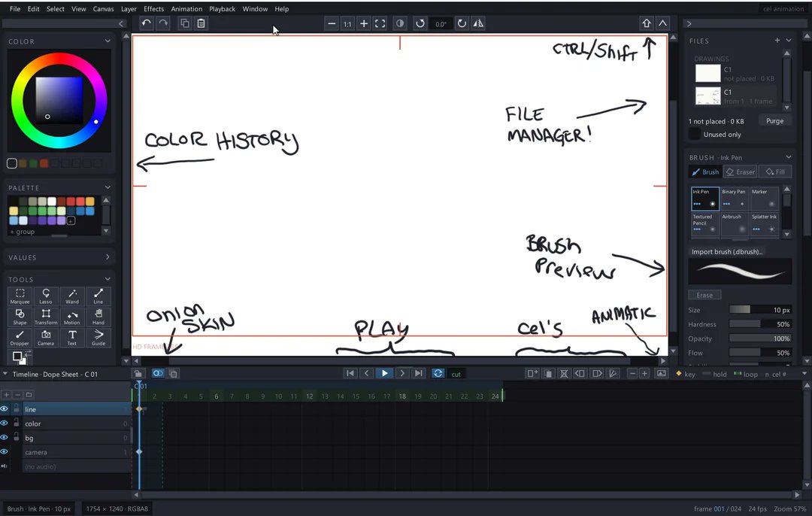812x516 pixels.
Task: Select the Motion tool
Action: pos(72,317)
